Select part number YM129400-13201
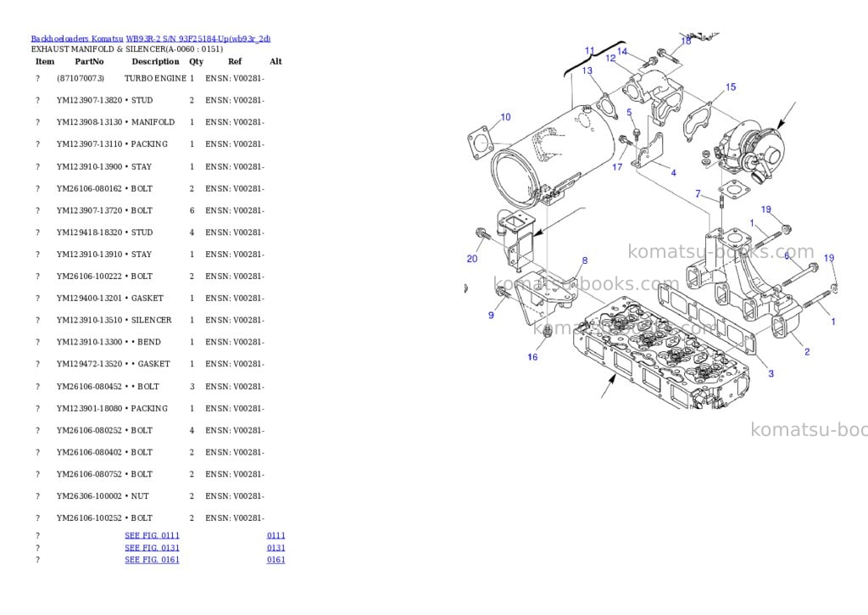The width and height of the screenshot is (868, 615). (89, 298)
